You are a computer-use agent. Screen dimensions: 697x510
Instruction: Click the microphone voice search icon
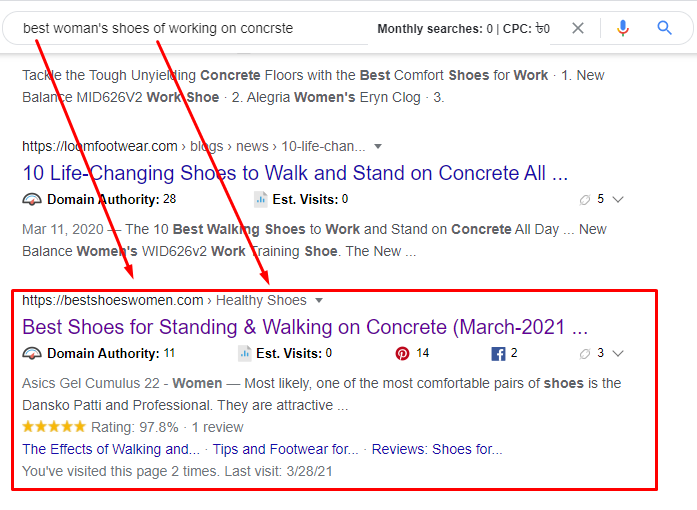click(623, 28)
